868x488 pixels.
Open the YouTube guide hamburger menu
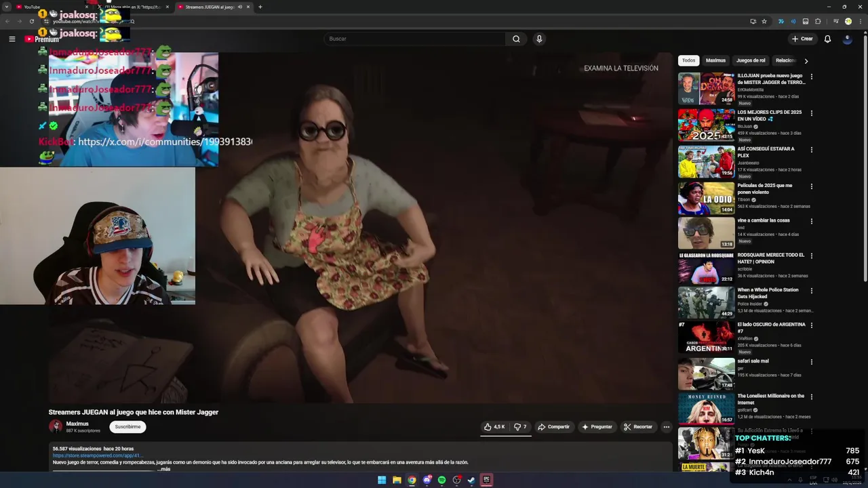point(12,39)
